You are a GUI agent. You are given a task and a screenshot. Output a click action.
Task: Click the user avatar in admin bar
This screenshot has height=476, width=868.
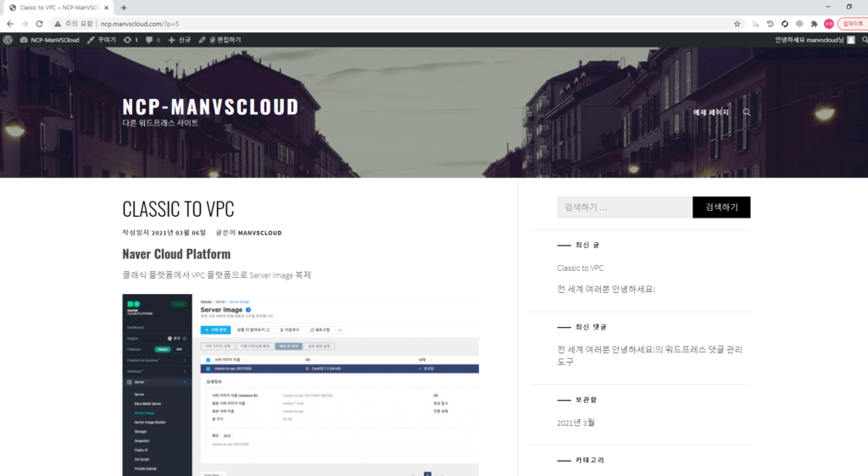pos(851,40)
